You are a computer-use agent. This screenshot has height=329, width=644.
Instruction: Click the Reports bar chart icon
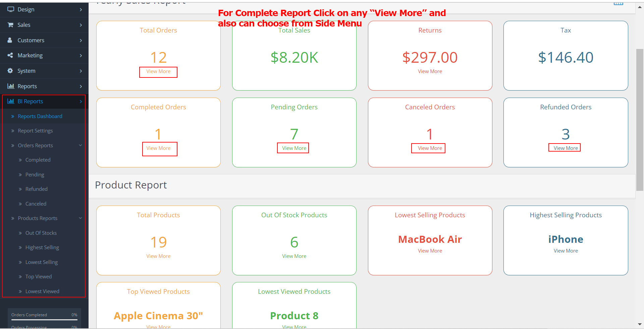(11, 86)
